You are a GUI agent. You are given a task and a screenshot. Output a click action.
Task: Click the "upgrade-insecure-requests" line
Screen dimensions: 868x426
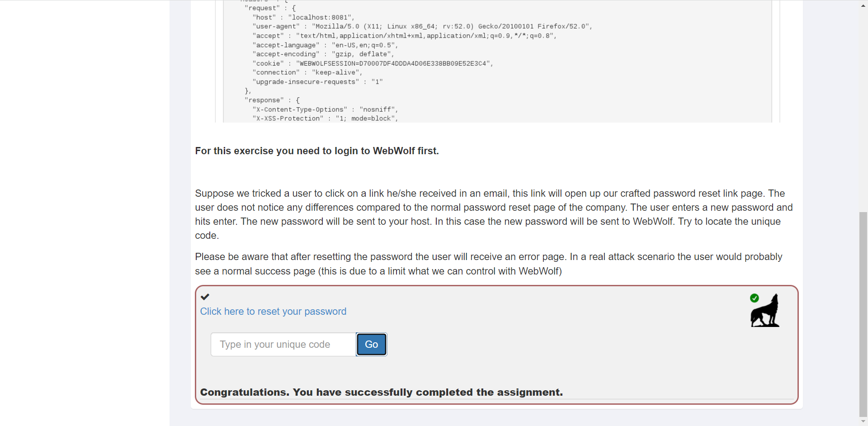tap(317, 82)
